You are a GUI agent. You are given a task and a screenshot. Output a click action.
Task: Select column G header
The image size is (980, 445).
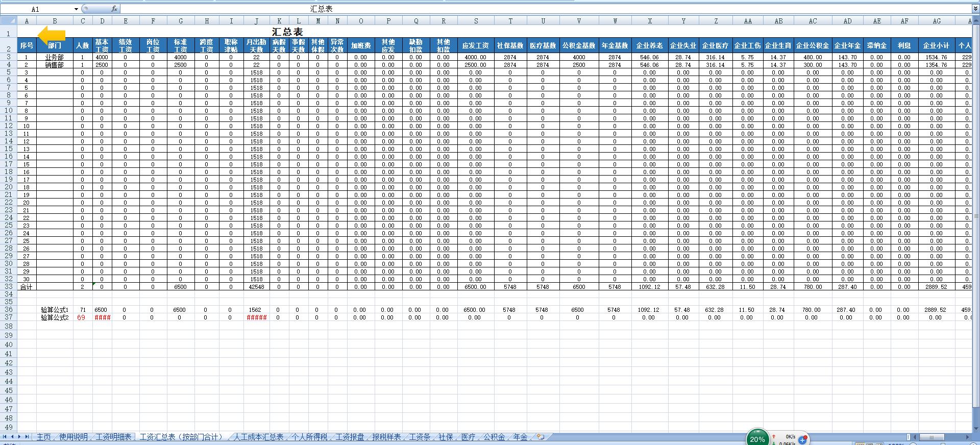click(181, 21)
